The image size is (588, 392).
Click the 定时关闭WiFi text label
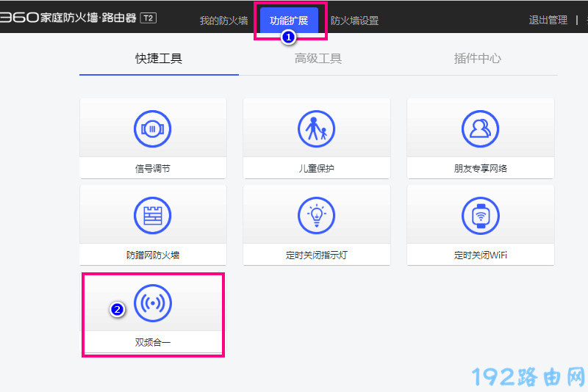480,256
